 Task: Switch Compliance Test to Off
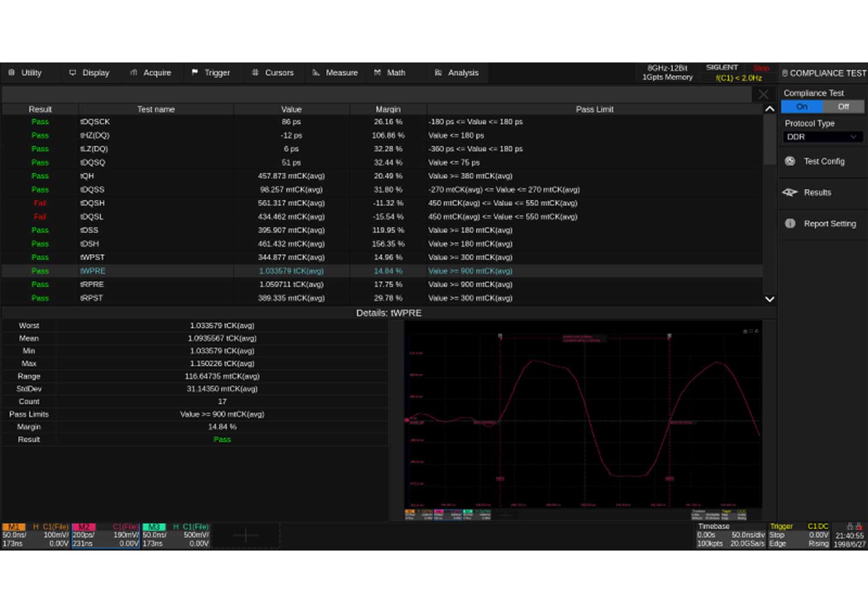[x=843, y=107]
